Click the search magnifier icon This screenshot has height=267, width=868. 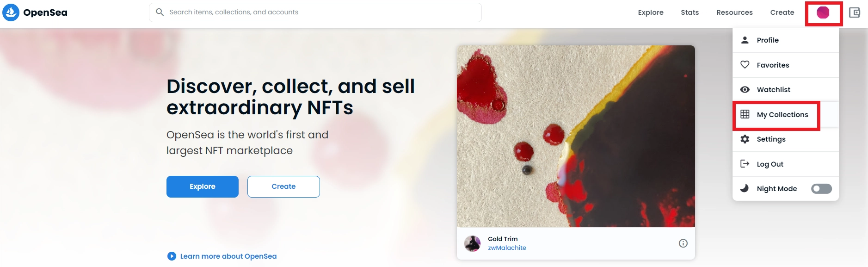click(160, 12)
